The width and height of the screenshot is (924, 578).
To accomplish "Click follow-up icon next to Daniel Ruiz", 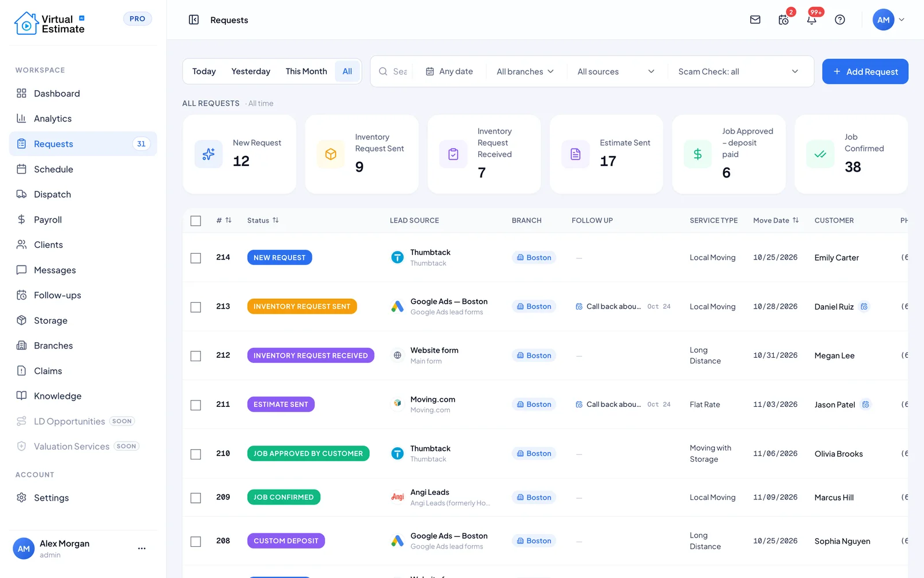I will [864, 306].
